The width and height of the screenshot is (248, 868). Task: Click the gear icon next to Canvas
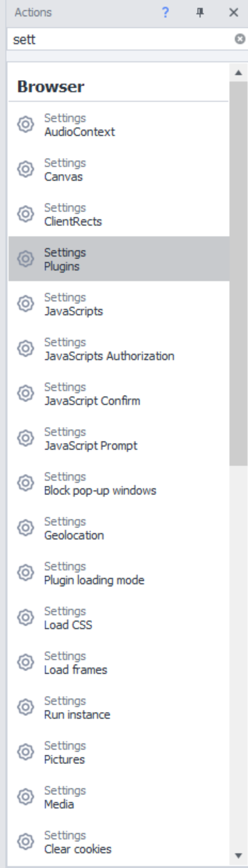click(x=26, y=170)
